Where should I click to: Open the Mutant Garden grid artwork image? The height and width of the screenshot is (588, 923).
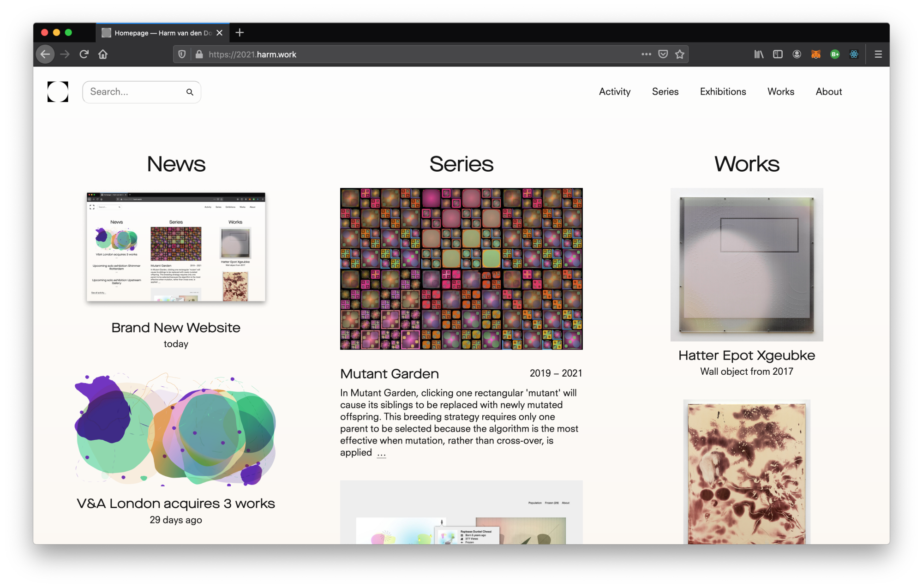461,269
